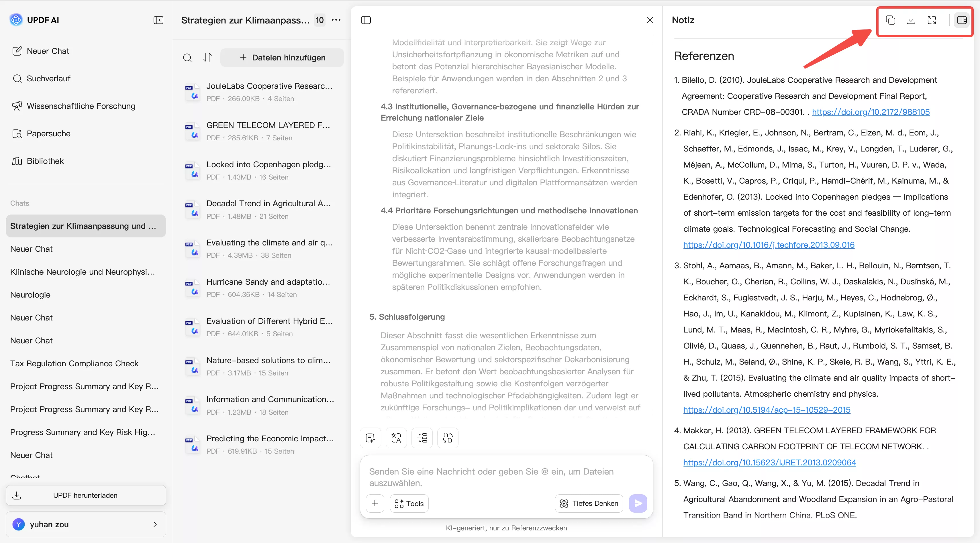Select the AI summarize note icon
The image size is (980, 543).
coord(370,438)
